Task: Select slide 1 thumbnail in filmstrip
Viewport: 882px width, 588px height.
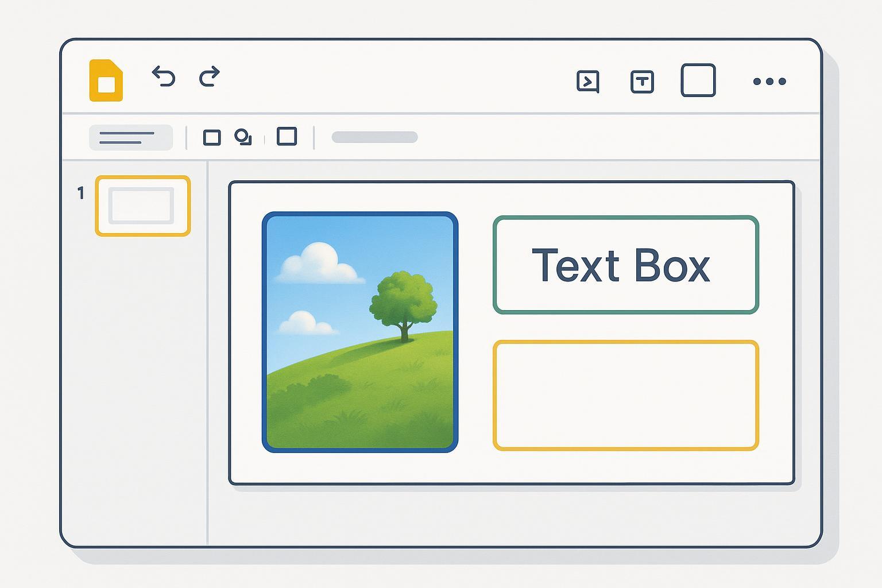Action: coord(142,206)
